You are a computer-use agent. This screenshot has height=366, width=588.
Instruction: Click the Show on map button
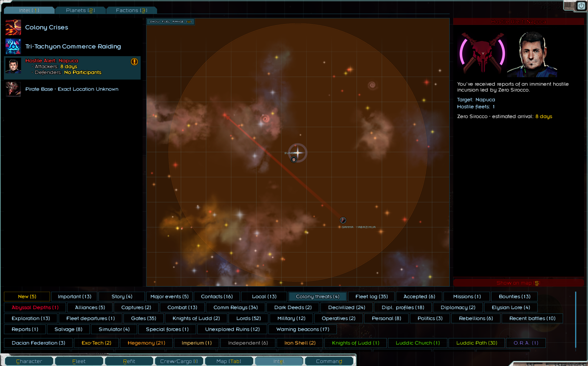click(x=518, y=283)
